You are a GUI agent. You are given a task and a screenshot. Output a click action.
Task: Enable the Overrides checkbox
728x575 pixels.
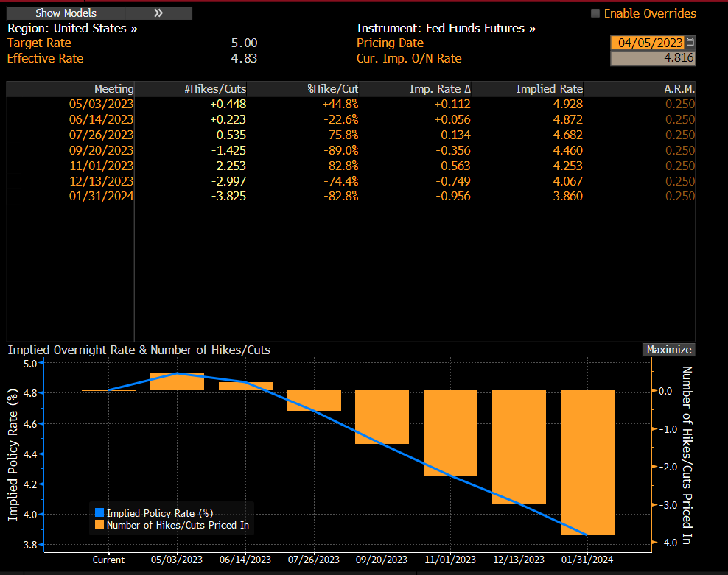point(595,13)
